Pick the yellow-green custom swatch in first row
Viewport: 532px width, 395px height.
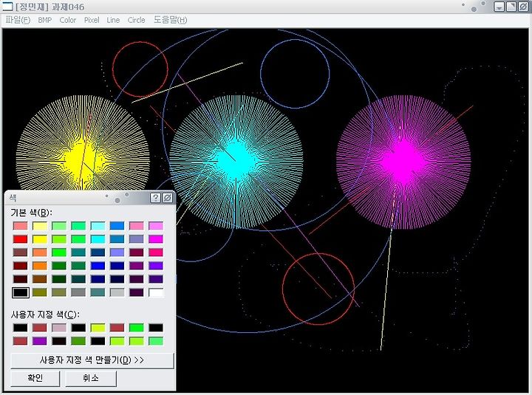tap(98, 328)
